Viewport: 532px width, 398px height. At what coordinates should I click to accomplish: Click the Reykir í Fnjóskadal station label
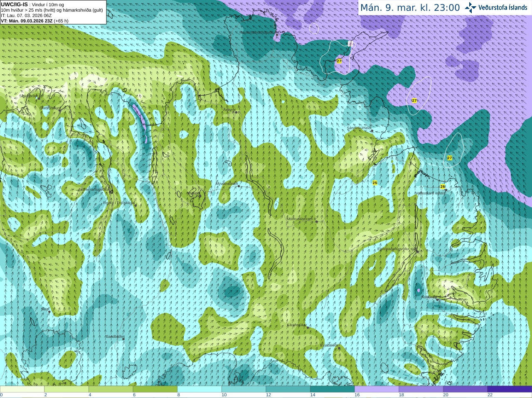point(119,203)
